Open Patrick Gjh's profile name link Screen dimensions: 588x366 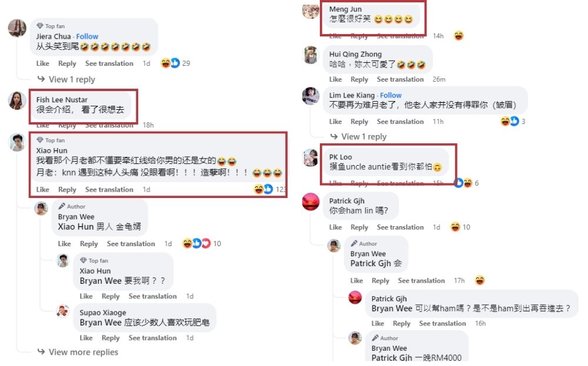coord(347,201)
